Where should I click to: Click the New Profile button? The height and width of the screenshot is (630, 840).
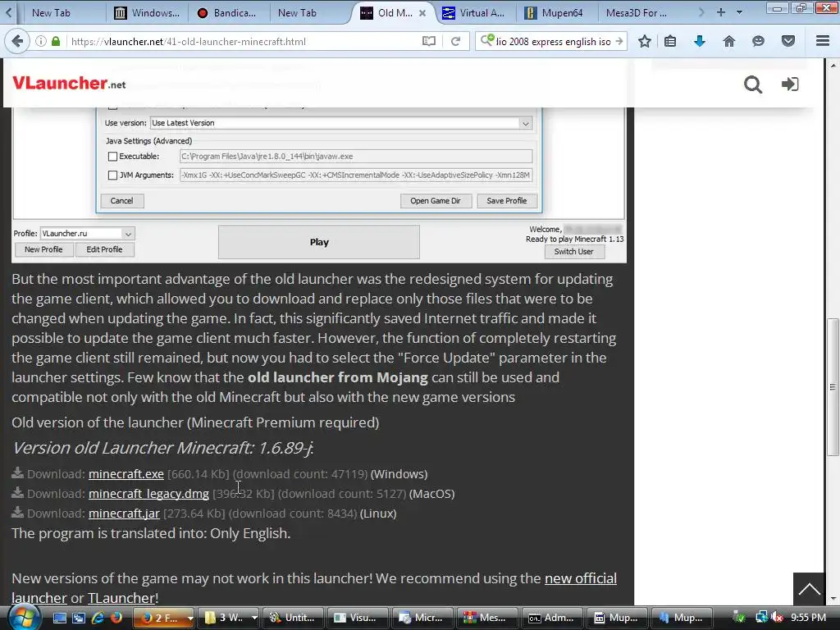click(43, 249)
